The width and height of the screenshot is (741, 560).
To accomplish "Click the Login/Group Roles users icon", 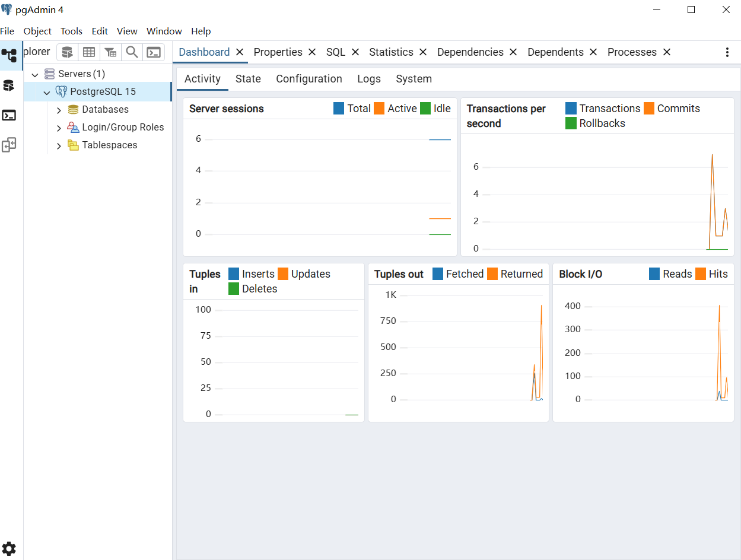I will (73, 127).
